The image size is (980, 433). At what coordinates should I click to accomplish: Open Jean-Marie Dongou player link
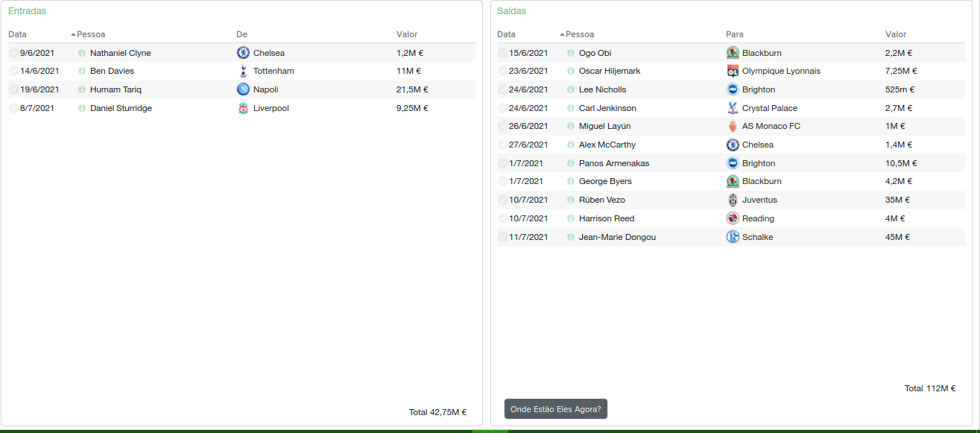(617, 237)
